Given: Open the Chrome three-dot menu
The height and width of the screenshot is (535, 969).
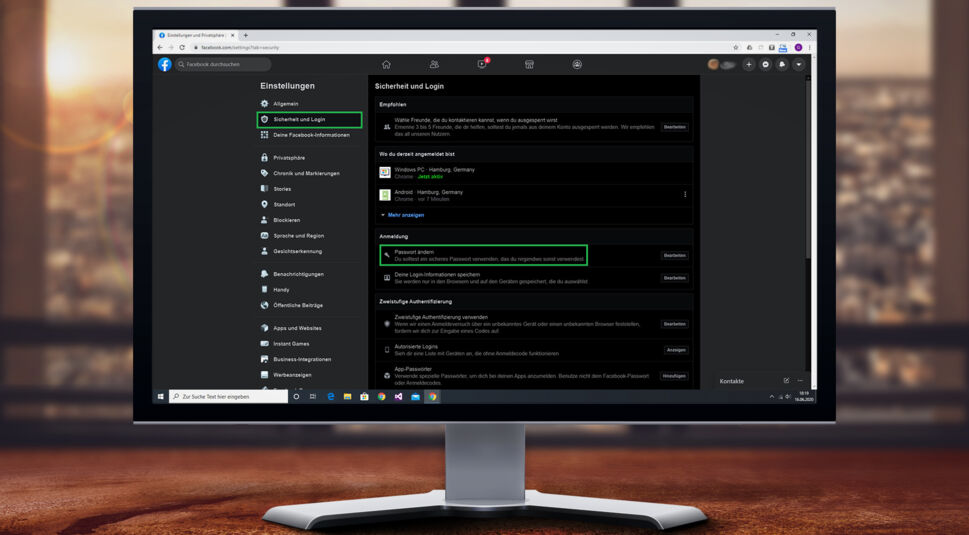Looking at the screenshot, I should 810,48.
